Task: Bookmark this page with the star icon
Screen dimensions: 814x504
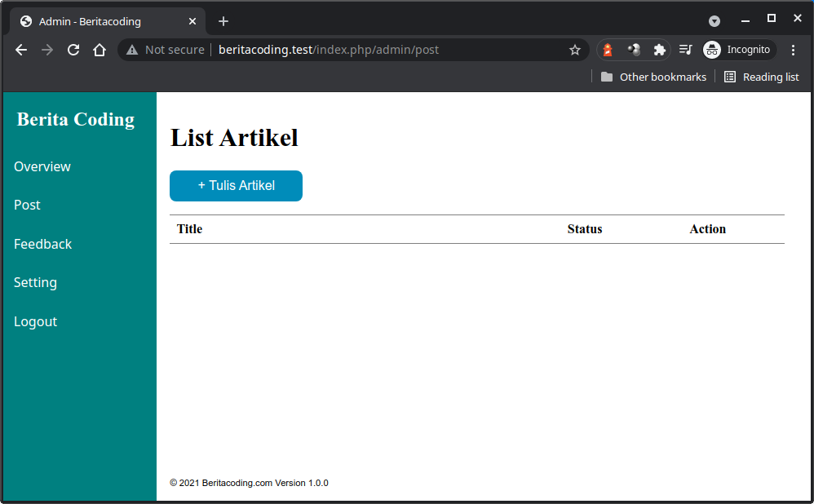Action: tap(575, 50)
